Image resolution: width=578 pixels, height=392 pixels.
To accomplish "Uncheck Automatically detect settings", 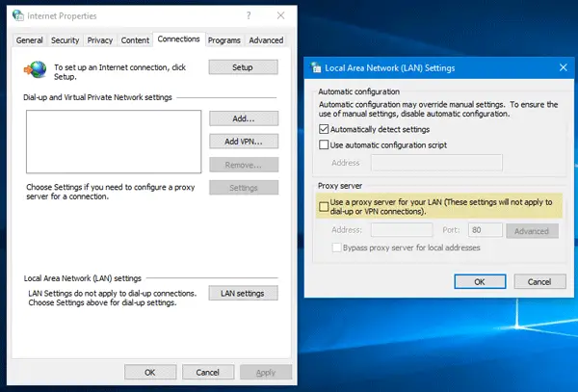I will [x=324, y=129].
